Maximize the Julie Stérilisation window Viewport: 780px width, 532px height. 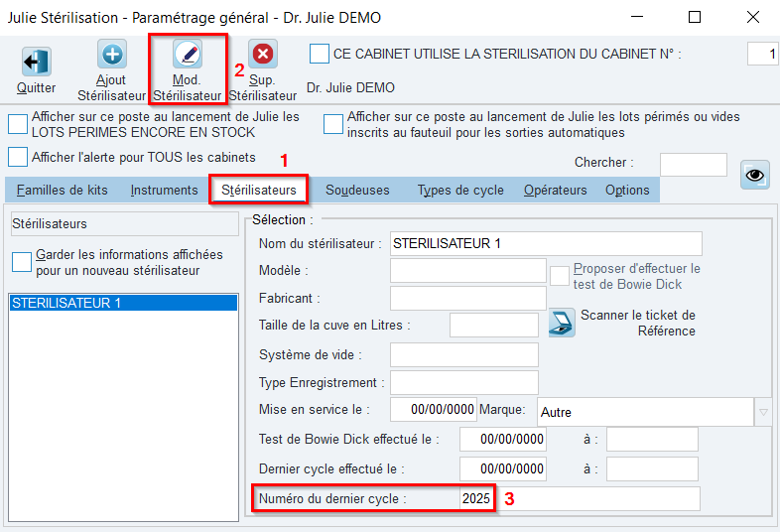695,18
